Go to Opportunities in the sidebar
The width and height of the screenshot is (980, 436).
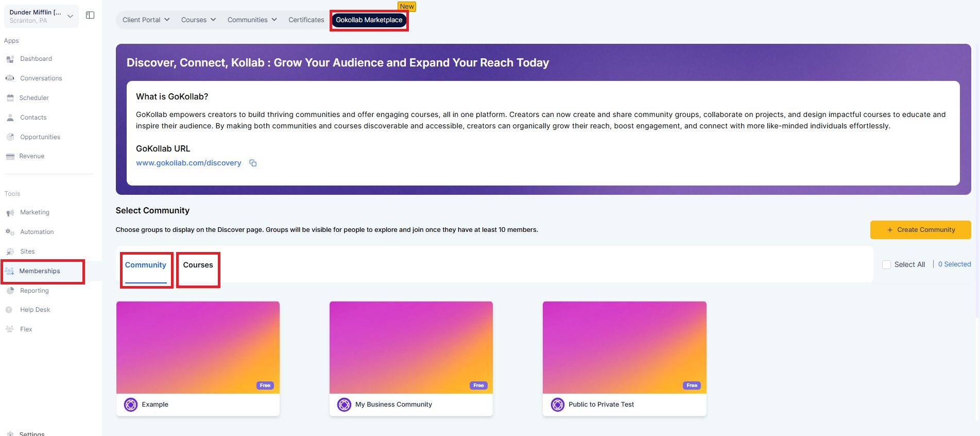40,137
